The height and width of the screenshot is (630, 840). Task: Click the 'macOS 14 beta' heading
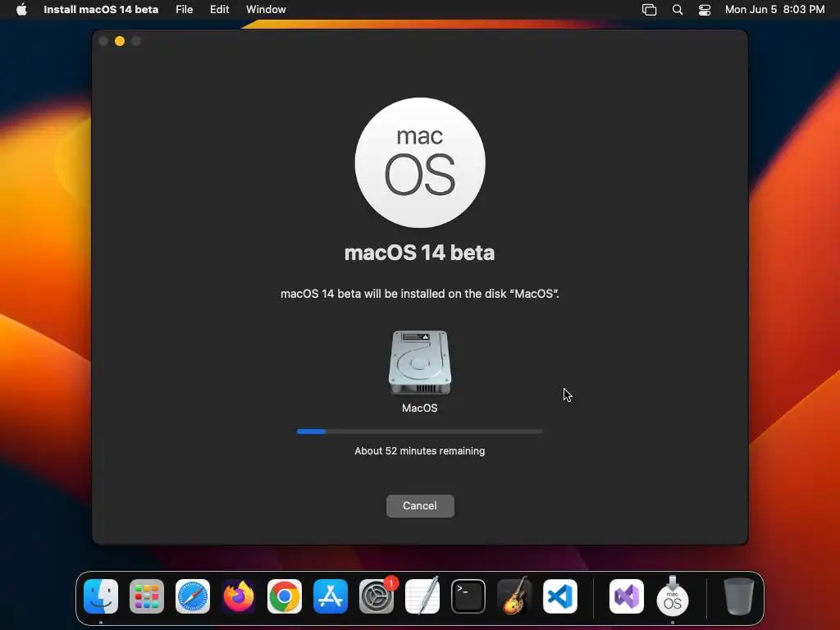click(419, 253)
